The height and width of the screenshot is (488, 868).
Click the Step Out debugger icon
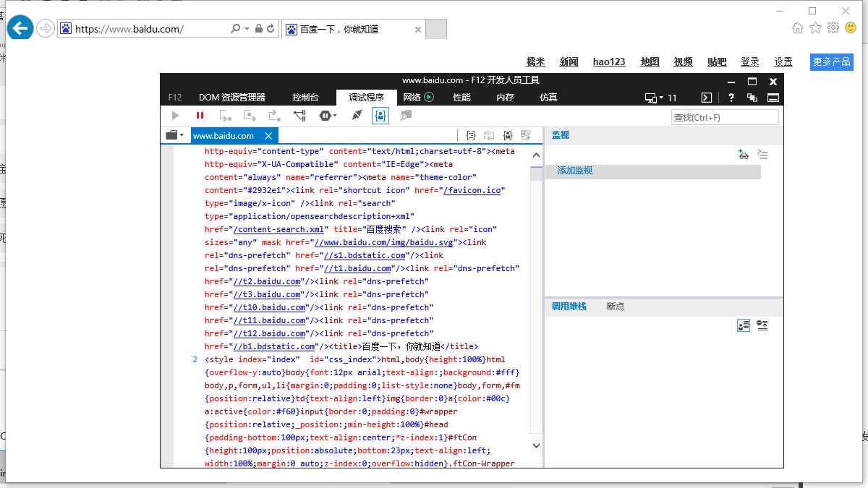pyautogui.click(x=274, y=116)
